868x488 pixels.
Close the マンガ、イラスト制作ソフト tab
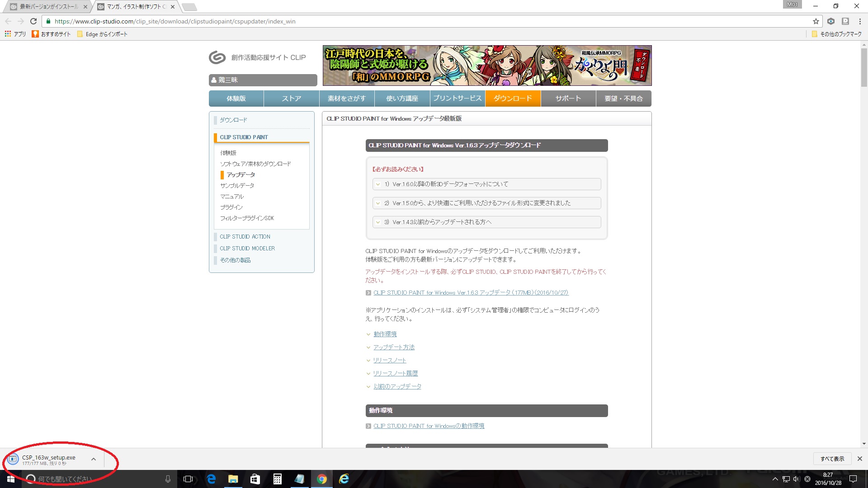pyautogui.click(x=173, y=7)
